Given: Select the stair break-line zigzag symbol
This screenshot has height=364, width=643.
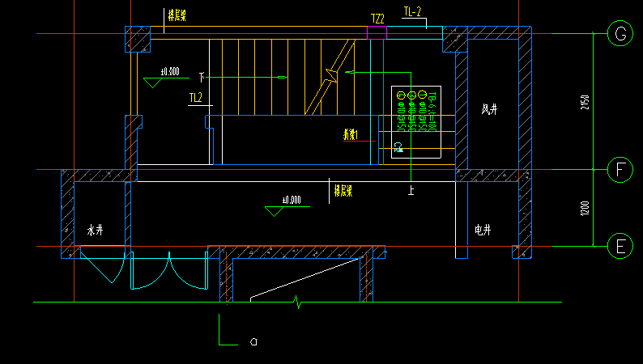Looking at the screenshot, I should coord(330,76).
